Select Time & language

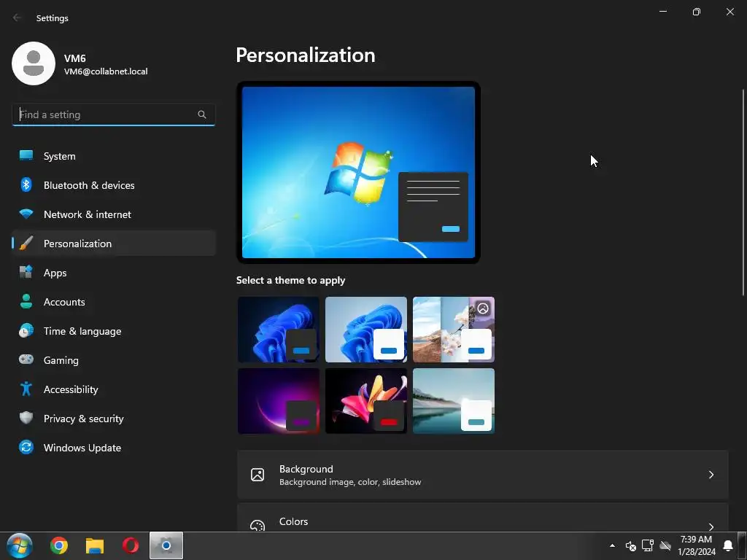coord(114,330)
